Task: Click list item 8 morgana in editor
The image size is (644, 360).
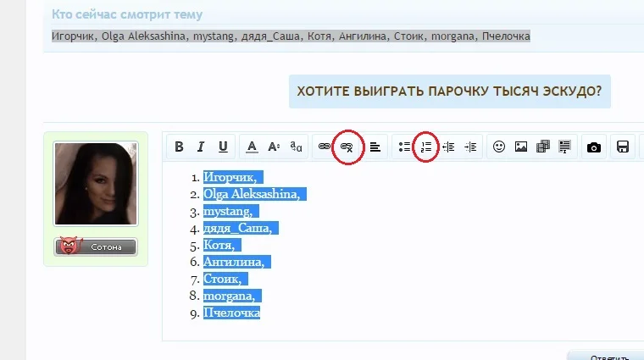Action: coord(232,296)
